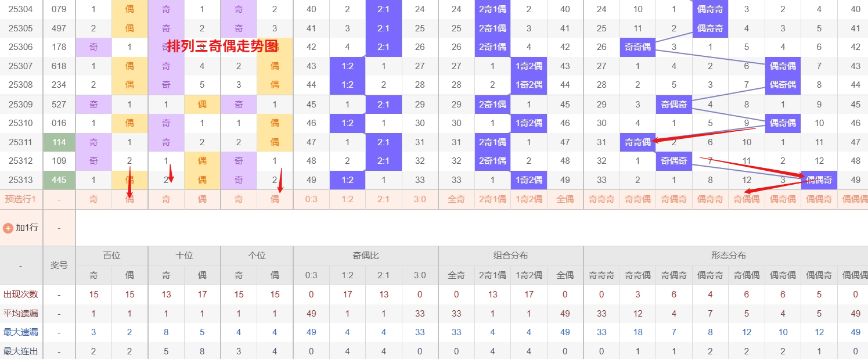
Task: Click the 奇偶比 column group header
Action: (x=366, y=256)
